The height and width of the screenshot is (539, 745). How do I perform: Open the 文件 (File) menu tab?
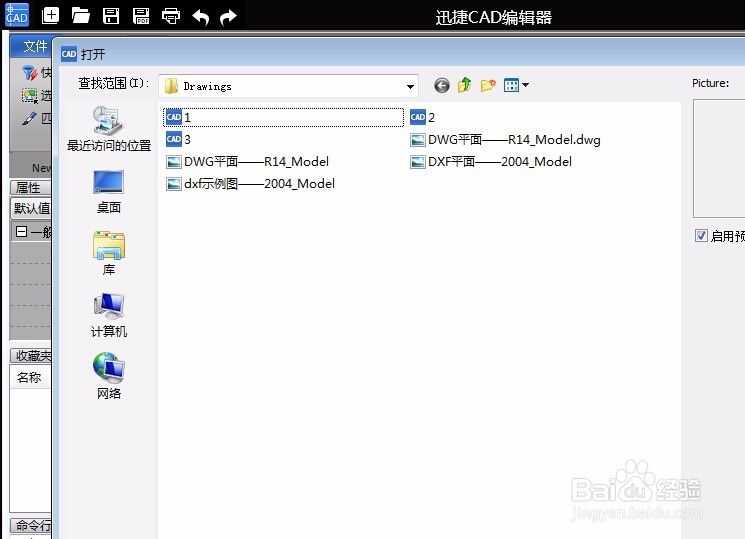click(x=35, y=46)
